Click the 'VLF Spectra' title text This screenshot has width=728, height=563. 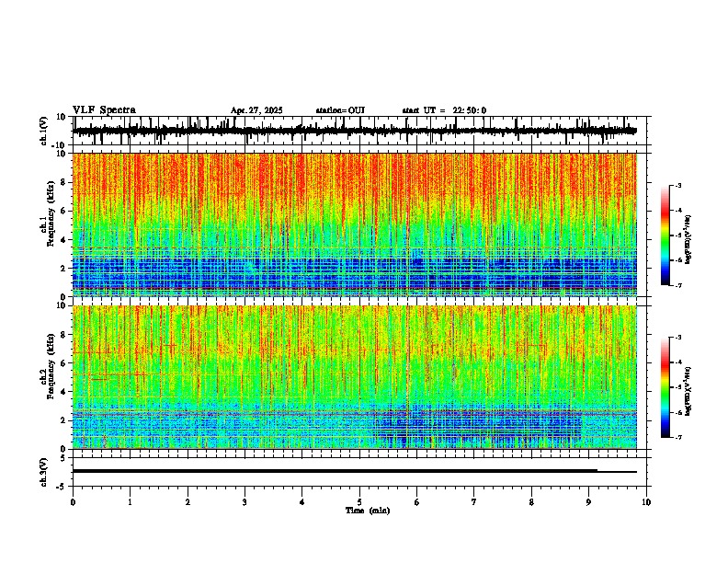(104, 110)
